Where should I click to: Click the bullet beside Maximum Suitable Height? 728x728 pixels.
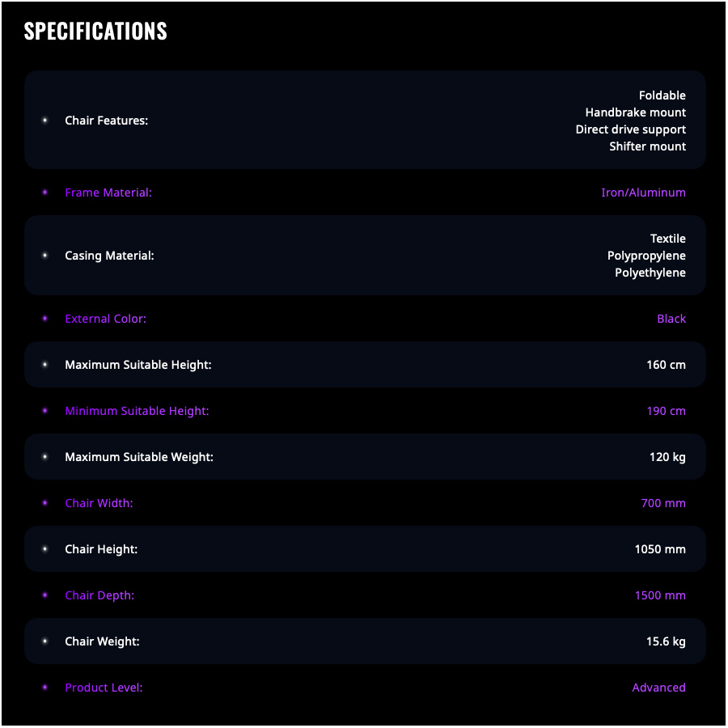coord(45,365)
